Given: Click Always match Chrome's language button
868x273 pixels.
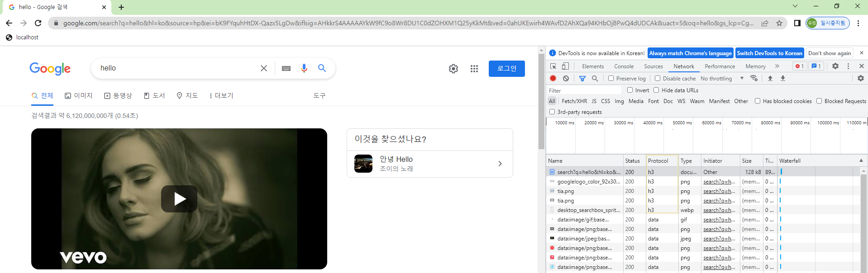Looking at the screenshot, I should (x=691, y=53).
